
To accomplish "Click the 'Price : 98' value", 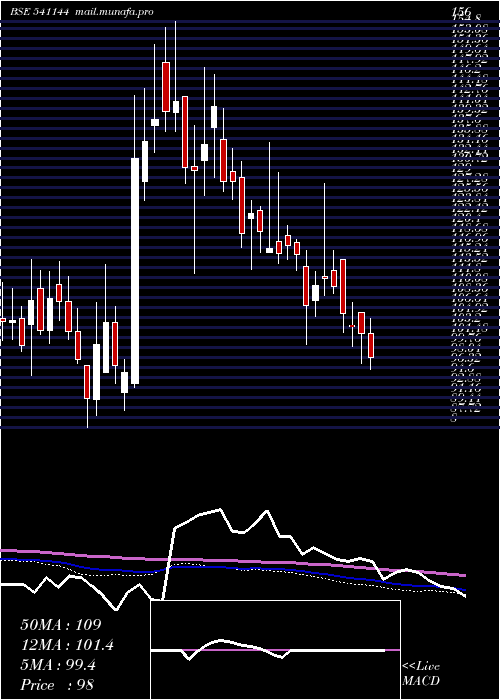I will tap(57, 685).
